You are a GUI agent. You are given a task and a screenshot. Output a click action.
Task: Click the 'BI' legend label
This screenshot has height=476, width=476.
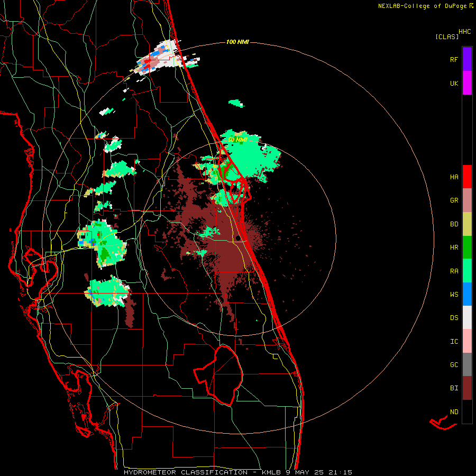pyautogui.click(x=454, y=388)
